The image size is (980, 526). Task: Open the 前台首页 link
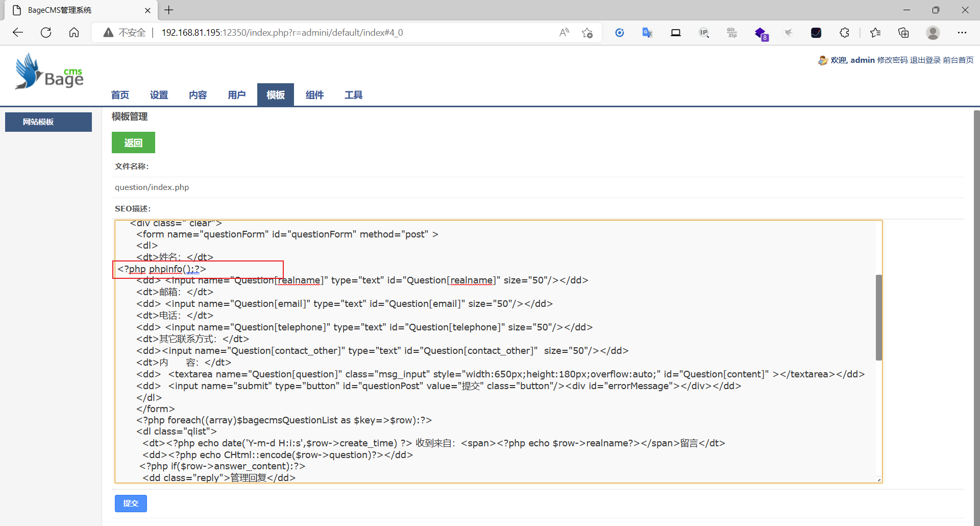coord(958,60)
